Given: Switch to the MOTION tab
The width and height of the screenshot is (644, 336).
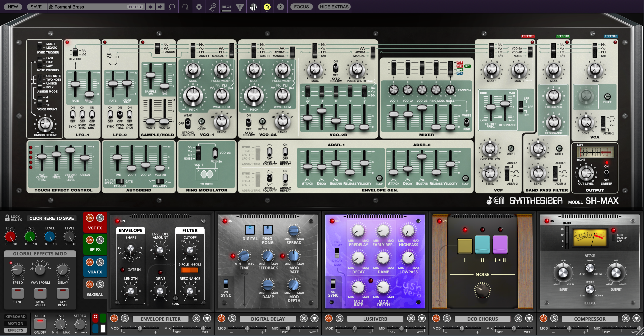Looking at the screenshot, I should click(x=15, y=323).
